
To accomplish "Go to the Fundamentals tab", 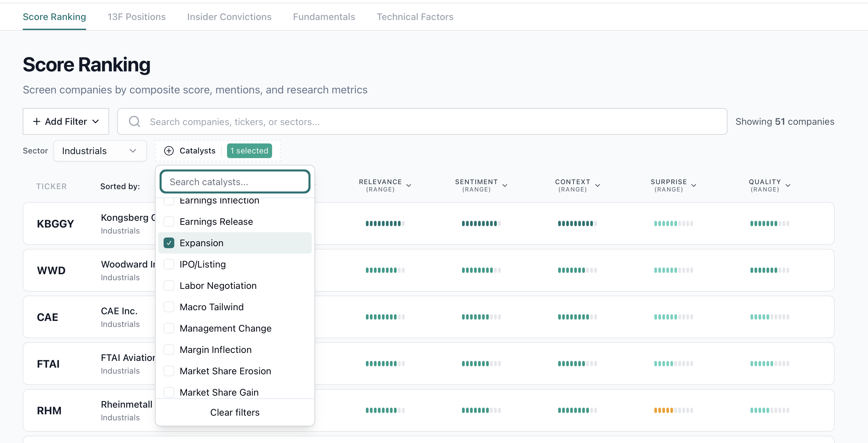I will point(324,17).
